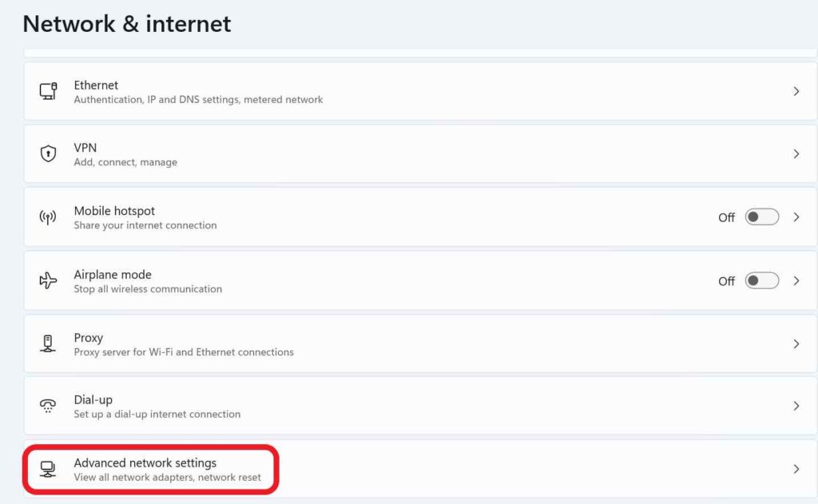Click the Proxy server icon
The image size is (818, 504).
pyautogui.click(x=48, y=343)
